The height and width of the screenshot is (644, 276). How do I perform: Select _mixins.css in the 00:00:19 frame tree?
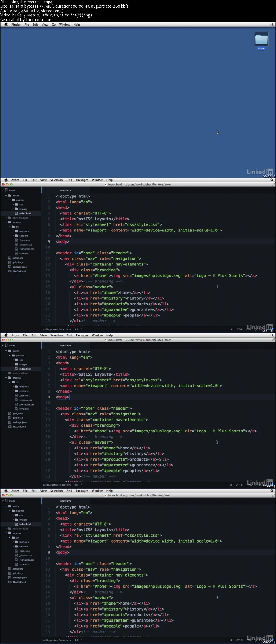(x=26, y=245)
